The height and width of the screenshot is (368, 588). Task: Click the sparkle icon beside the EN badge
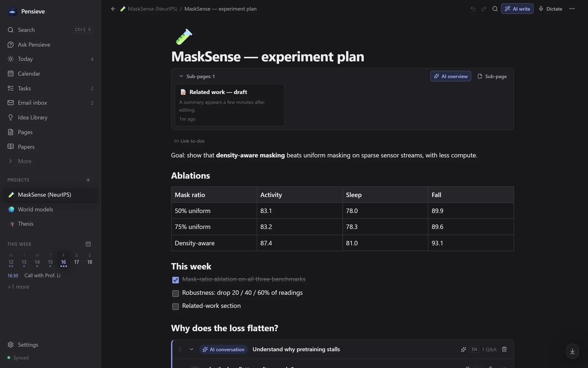click(x=463, y=349)
